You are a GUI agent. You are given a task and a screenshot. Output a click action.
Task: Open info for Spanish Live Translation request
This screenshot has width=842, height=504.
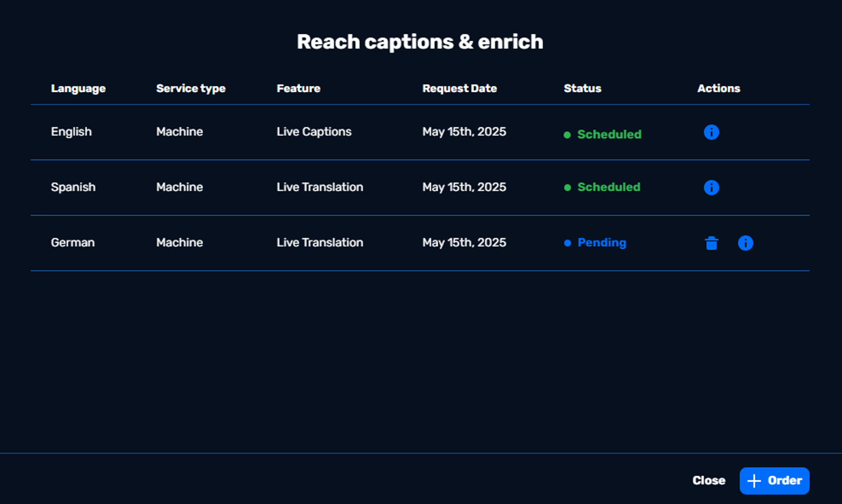[x=711, y=187]
